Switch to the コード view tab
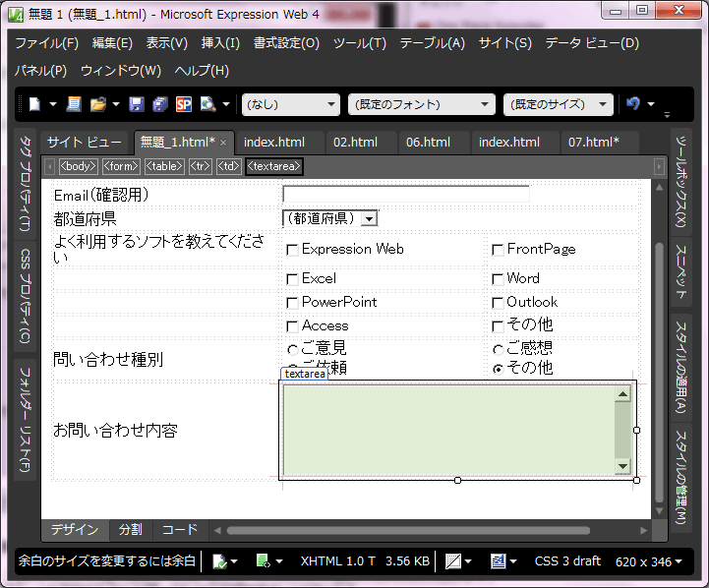 (180, 529)
